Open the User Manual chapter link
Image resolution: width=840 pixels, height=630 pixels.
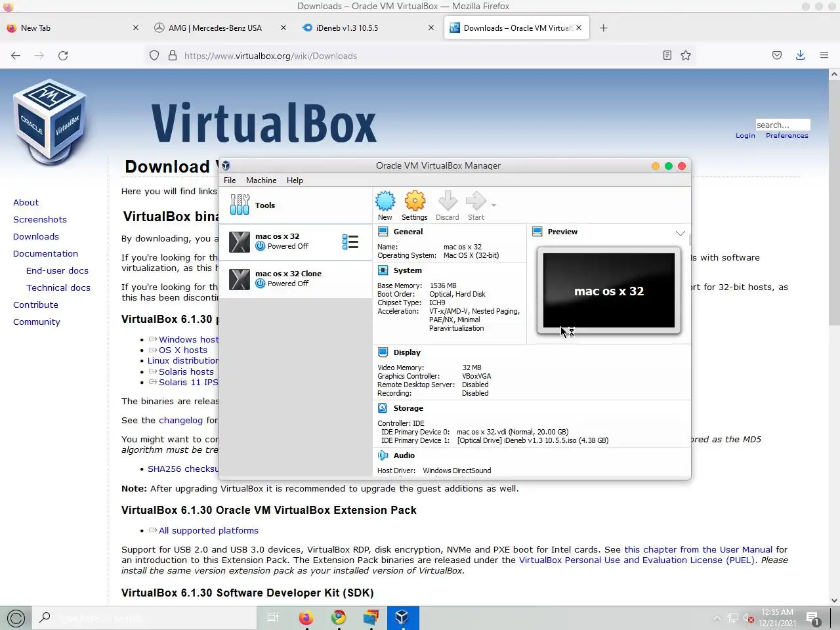[698, 550]
